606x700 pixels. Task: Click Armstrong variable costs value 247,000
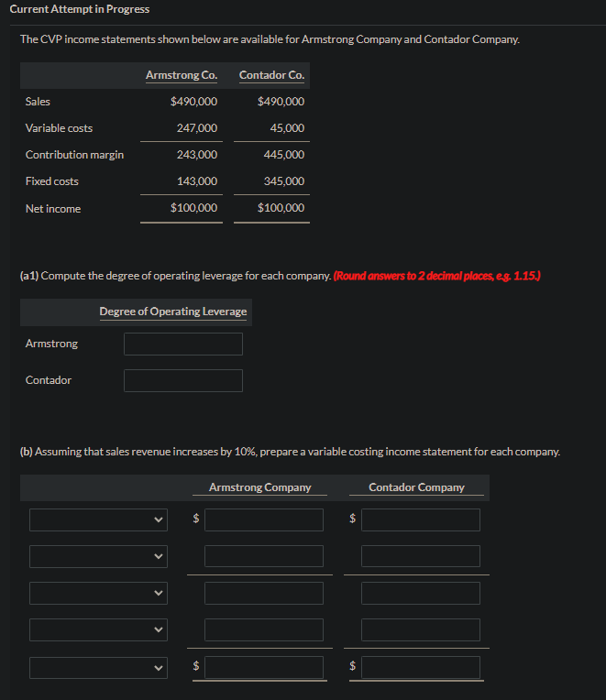point(197,128)
